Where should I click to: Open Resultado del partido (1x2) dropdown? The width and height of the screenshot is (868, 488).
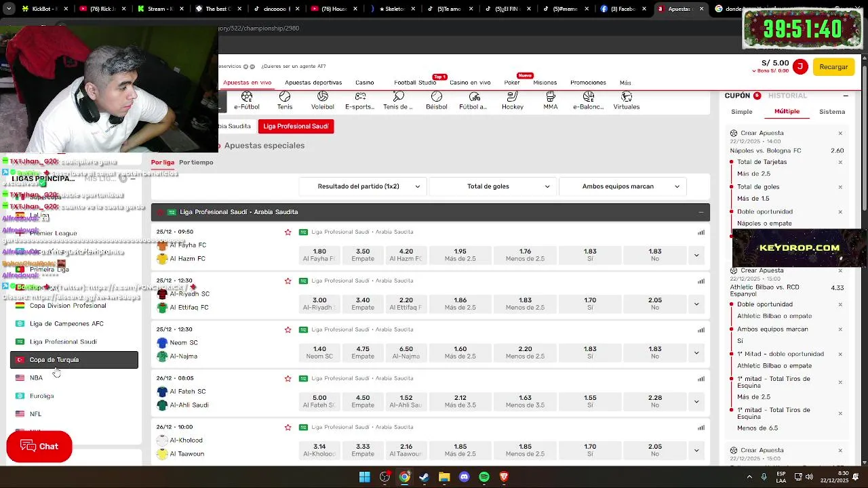pos(363,186)
